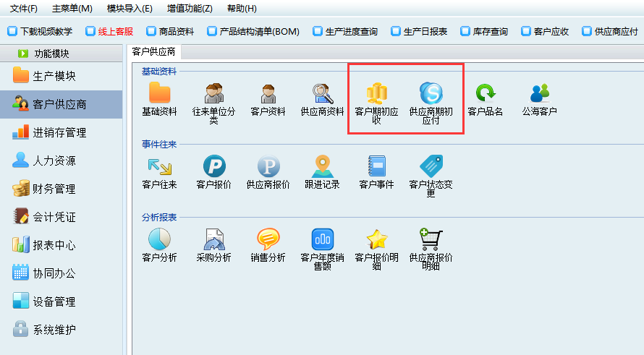The width and height of the screenshot is (644, 355).
Task: Click the 客户期初应收 coins icon
Action: [x=376, y=94]
